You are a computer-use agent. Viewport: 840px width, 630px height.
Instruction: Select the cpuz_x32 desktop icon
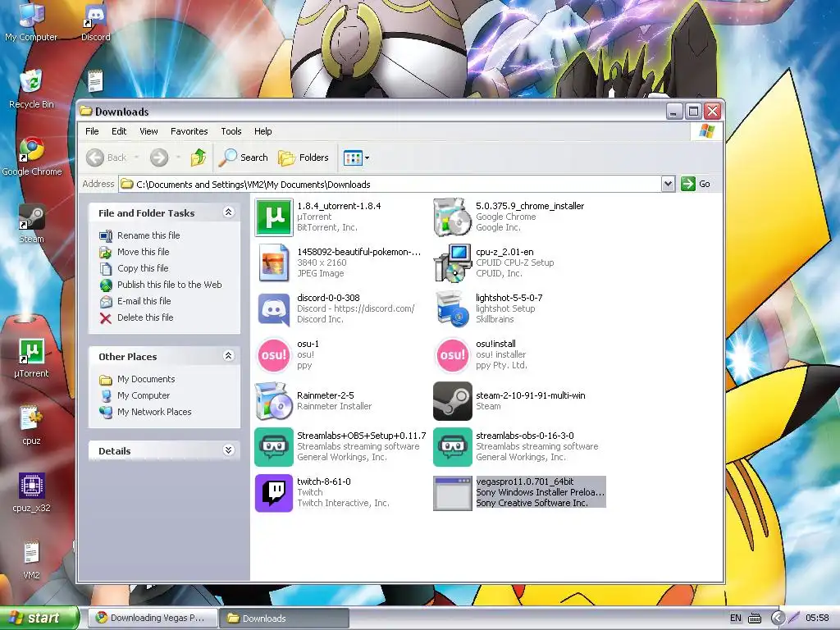pyautogui.click(x=31, y=493)
